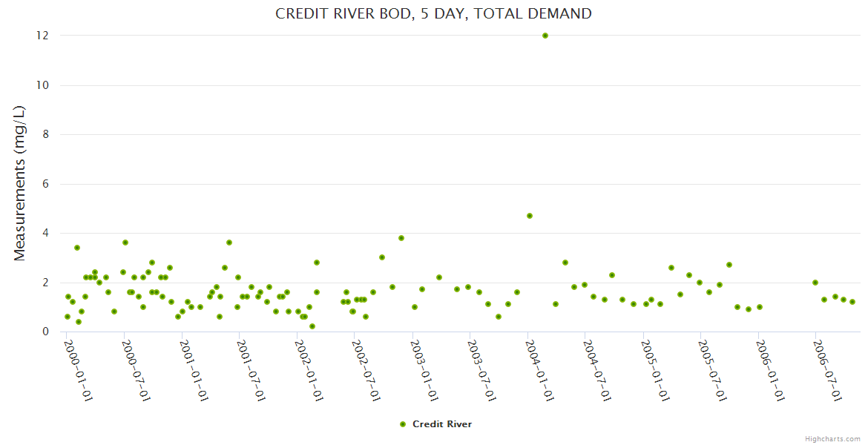Image resolution: width=868 pixels, height=445 pixels.
Task: Click the 3.8 mg/L point in late 2002
Action: click(401, 238)
